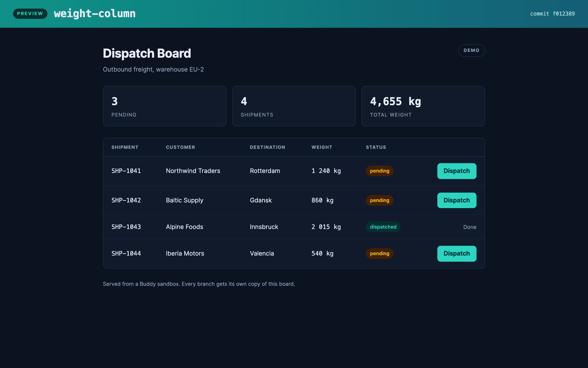Open the Pending count card
The height and width of the screenshot is (368, 588).
click(x=165, y=106)
